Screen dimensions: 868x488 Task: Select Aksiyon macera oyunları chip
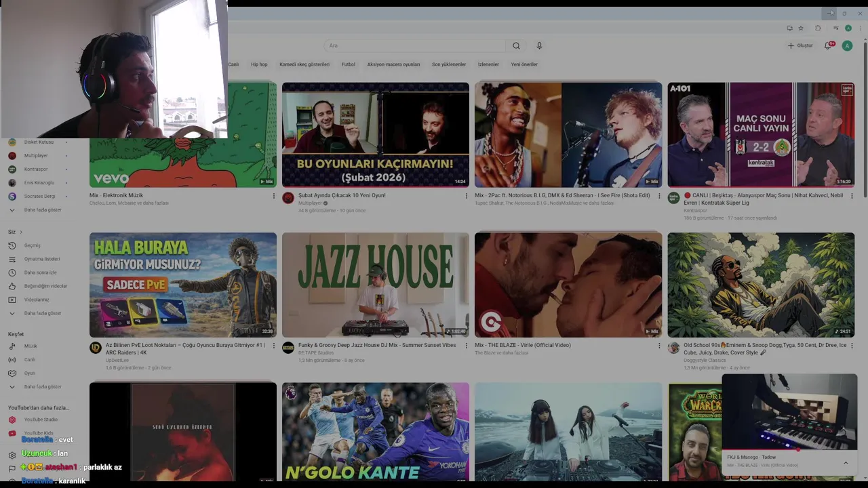coord(393,64)
